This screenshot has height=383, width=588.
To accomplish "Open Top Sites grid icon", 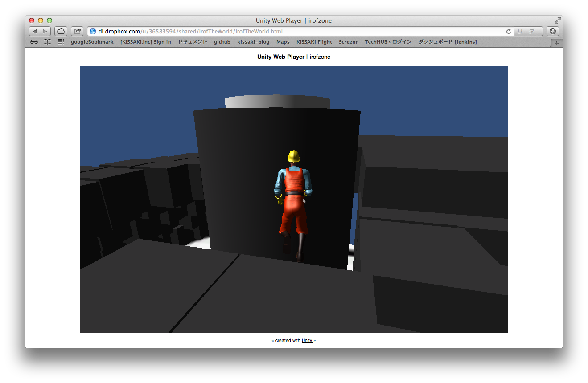I will (61, 42).
